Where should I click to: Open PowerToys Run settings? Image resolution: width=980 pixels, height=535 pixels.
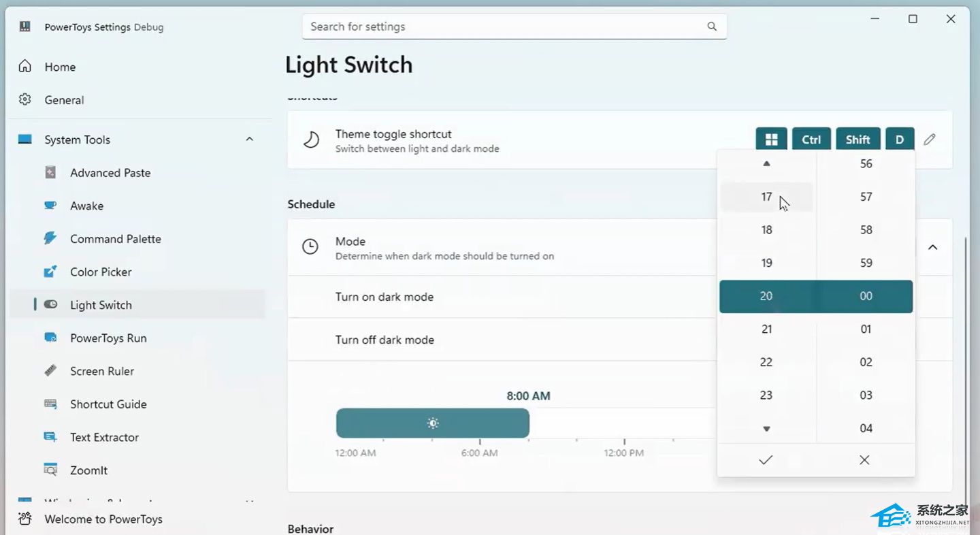108,338
